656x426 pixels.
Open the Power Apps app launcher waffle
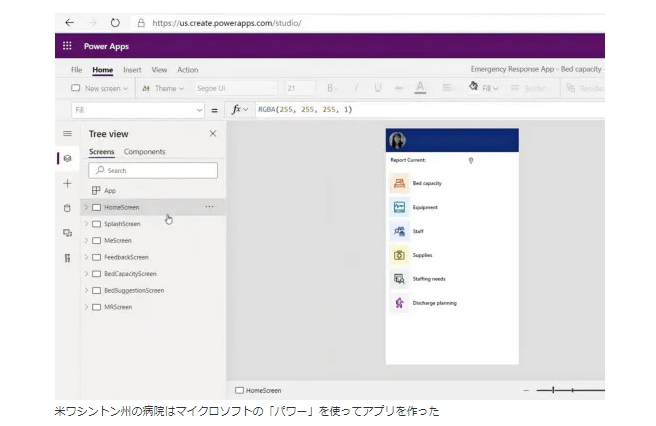coord(68,46)
